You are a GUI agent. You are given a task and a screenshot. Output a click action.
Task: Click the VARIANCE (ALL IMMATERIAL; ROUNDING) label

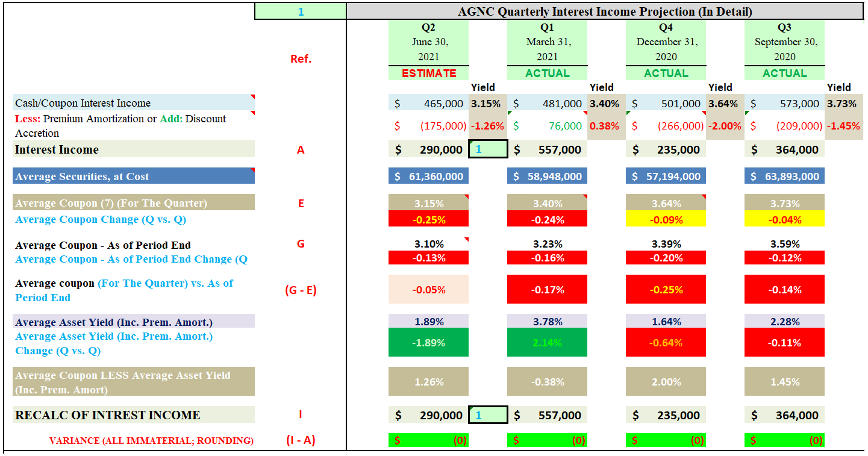[x=151, y=440]
